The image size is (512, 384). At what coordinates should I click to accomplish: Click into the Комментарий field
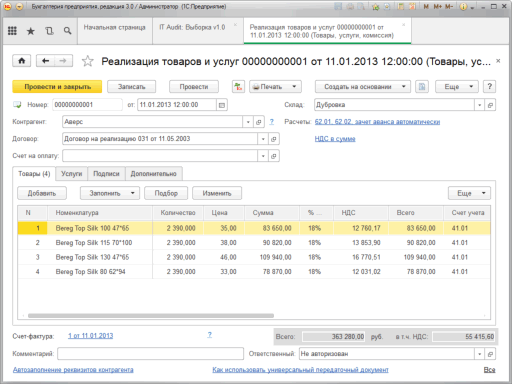click(x=150, y=354)
